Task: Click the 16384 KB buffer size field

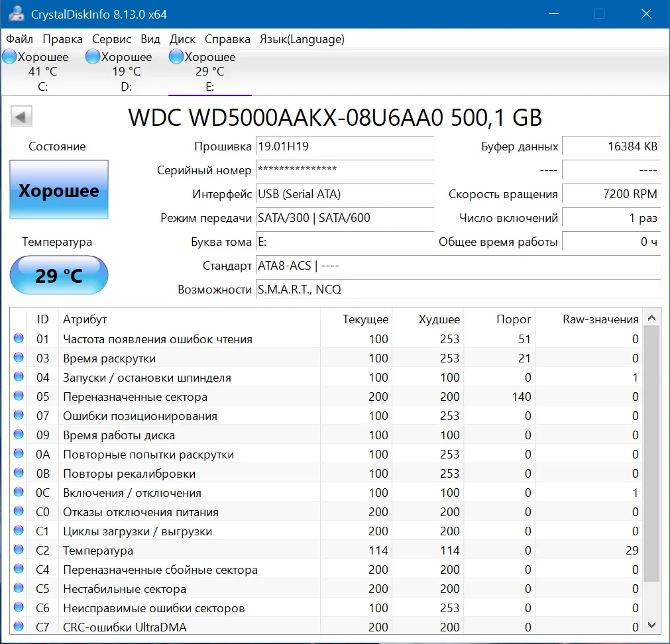Action: tap(612, 146)
